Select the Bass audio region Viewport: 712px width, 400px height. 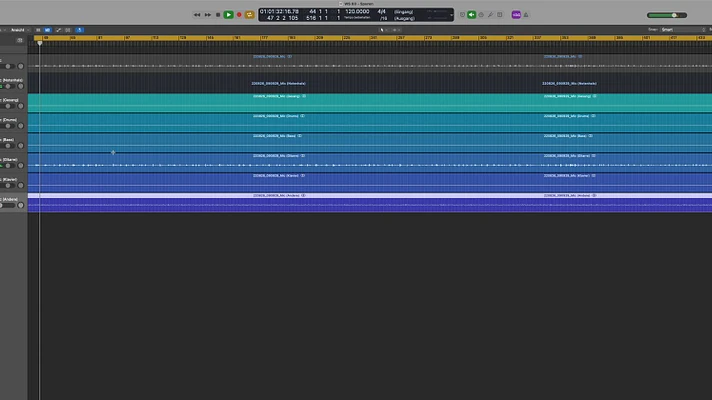(370, 143)
